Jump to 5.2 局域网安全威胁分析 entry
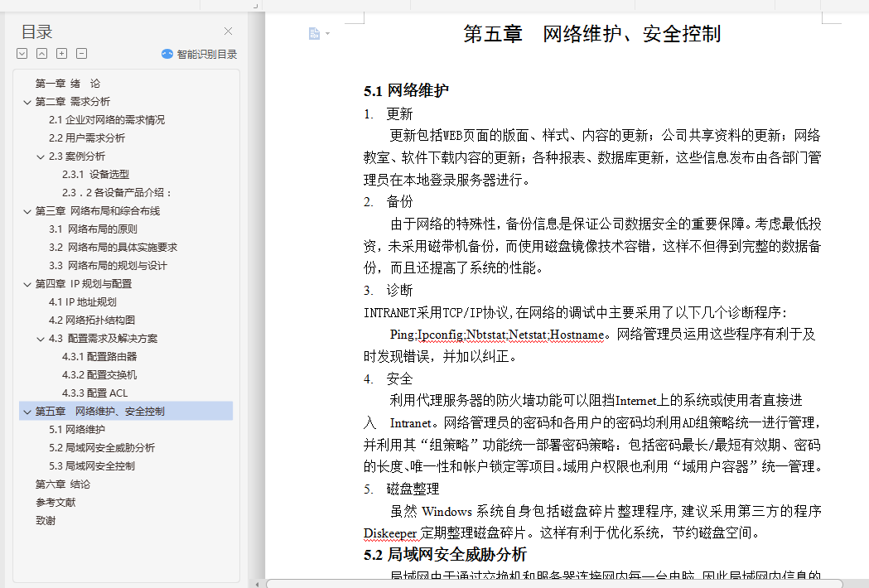The image size is (869, 588). point(101,448)
